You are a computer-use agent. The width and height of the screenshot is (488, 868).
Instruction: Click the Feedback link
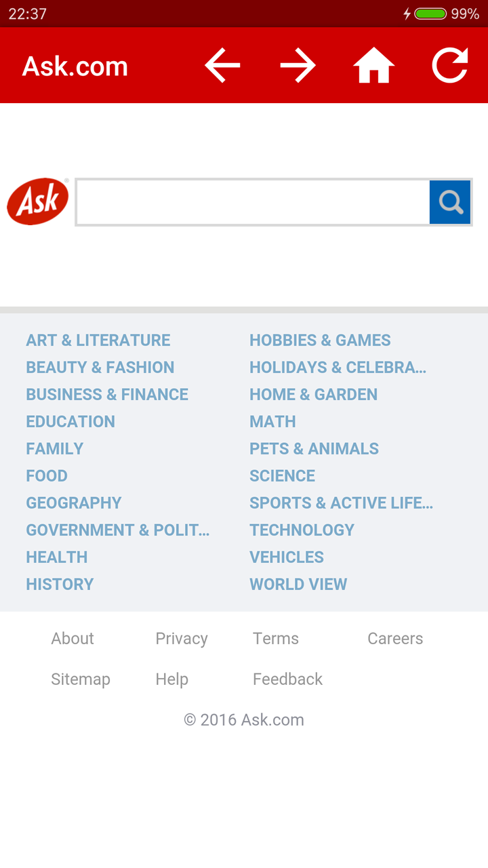point(287,679)
